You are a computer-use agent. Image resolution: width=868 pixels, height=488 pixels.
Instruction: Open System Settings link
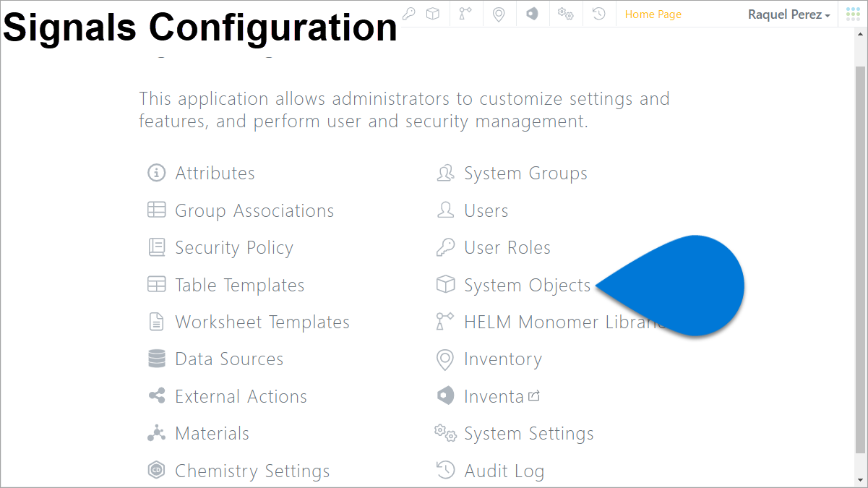[x=528, y=434]
